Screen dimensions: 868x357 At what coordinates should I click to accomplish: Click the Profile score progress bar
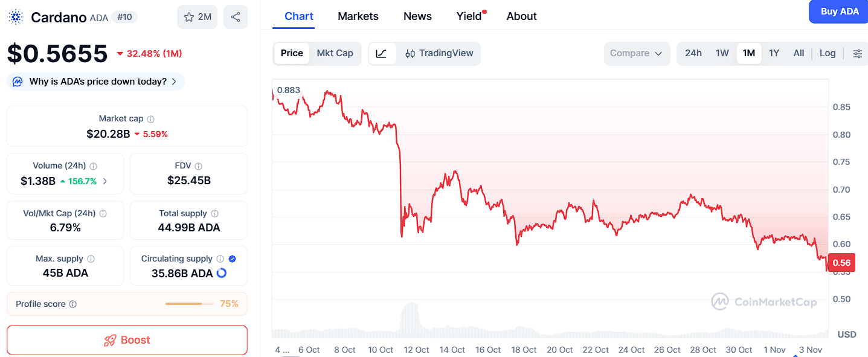[x=189, y=304]
